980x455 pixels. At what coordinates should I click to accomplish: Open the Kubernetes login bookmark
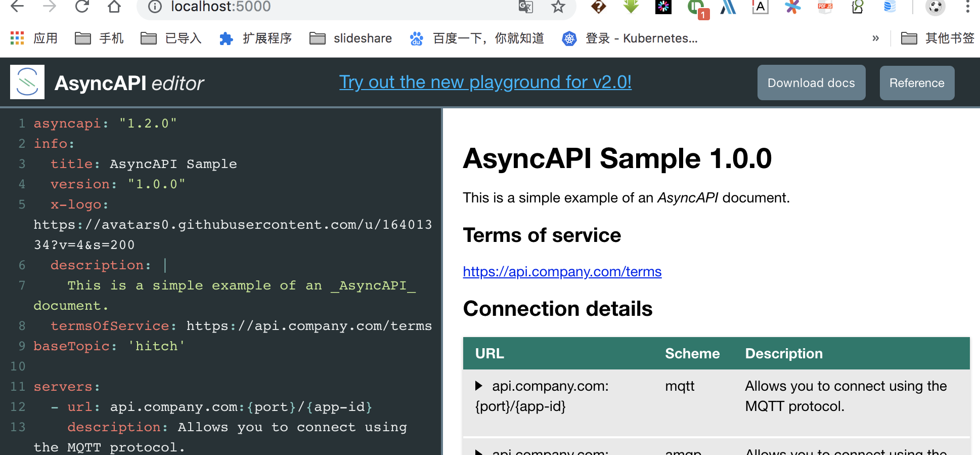coord(630,38)
